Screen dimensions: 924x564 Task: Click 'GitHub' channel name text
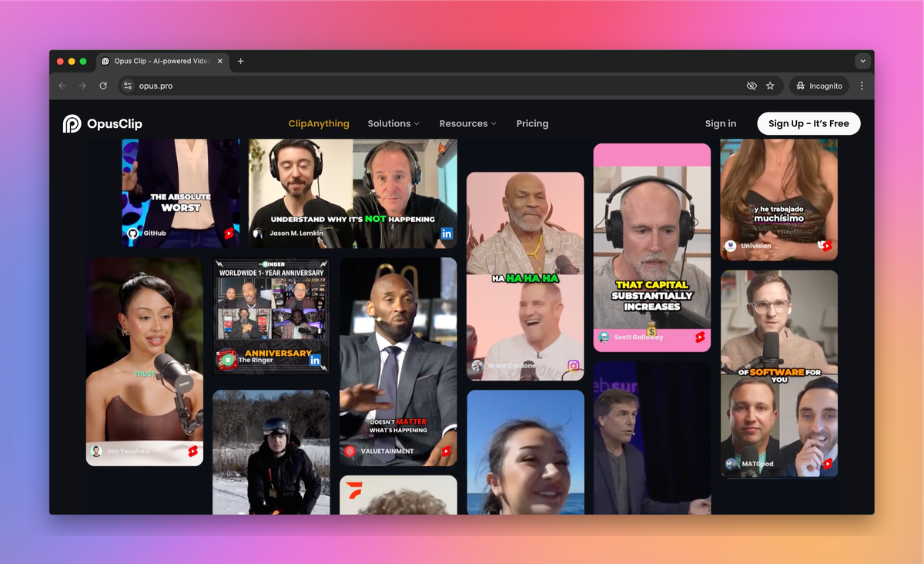point(155,233)
